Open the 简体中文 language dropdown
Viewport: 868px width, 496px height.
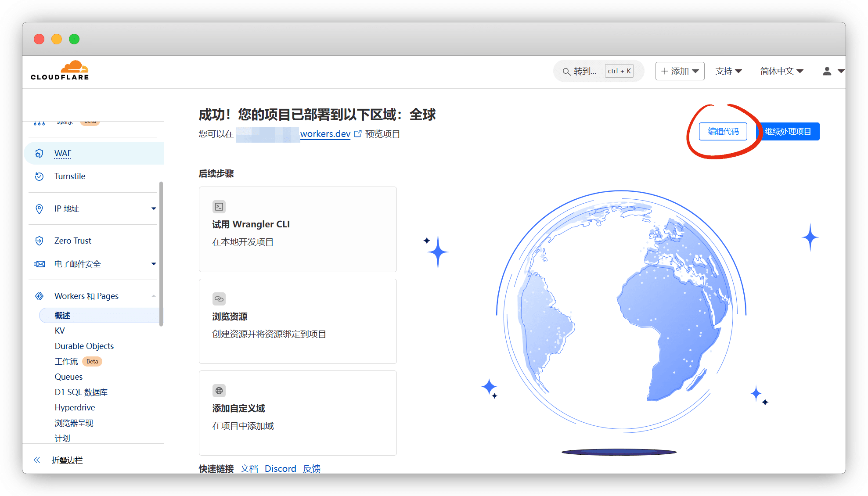(782, 71)
